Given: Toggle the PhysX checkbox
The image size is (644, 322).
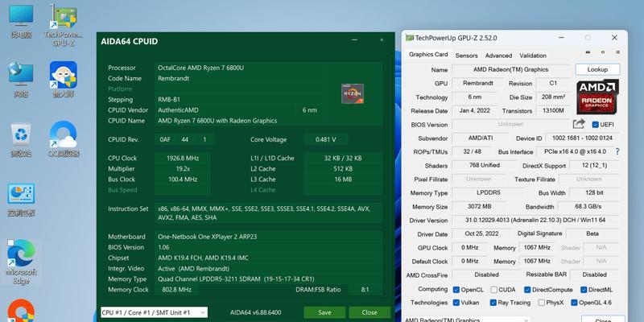Looking at the screenshot, I should tap(541, 303).
